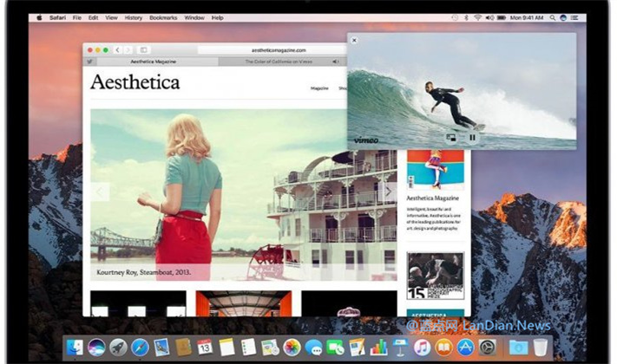The width and height of the screenshot is (617, 364).
Task: Click the aestheticamagazine.com address field
Action: 272,50
